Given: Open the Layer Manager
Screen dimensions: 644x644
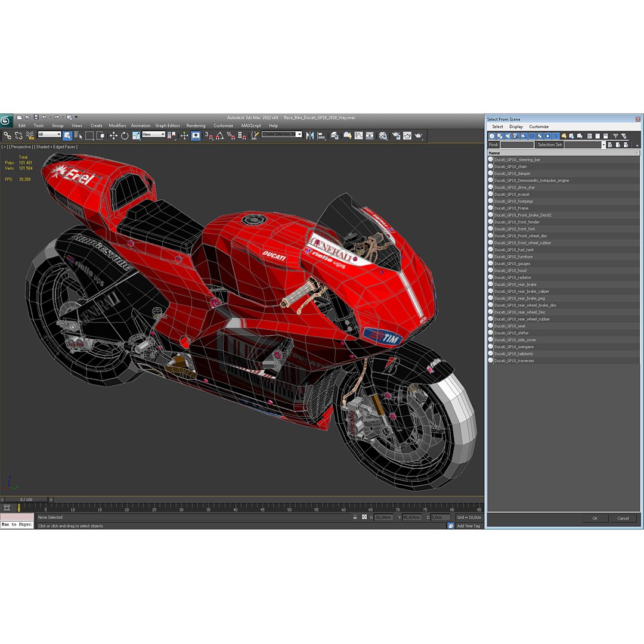Looking at the screenshot, I should click(335, 135).
